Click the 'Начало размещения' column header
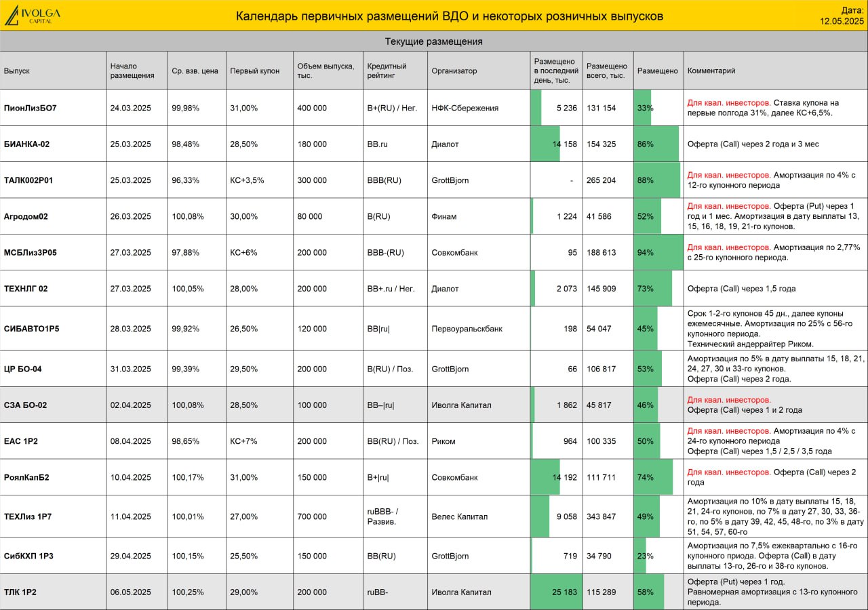The width and height of the screenshot is (868, 610). pos(132,70)
